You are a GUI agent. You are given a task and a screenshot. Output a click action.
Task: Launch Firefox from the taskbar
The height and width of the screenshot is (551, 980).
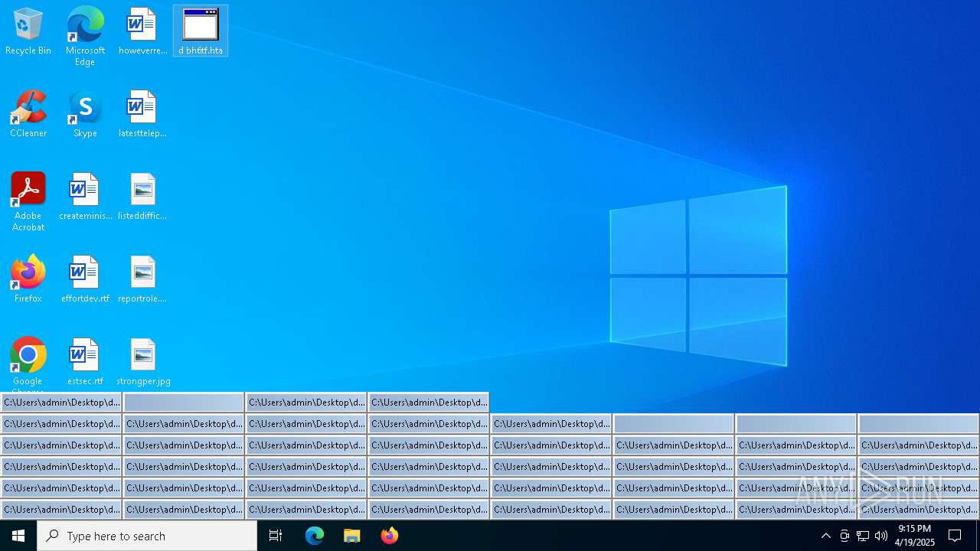390,536
